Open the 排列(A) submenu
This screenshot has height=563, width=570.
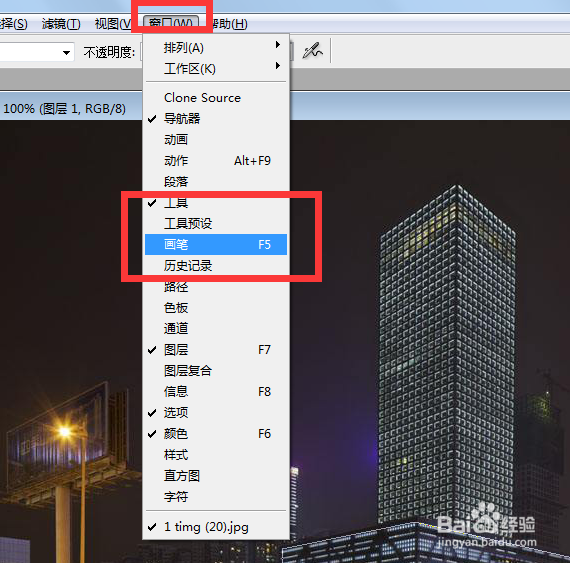(216, 47)
